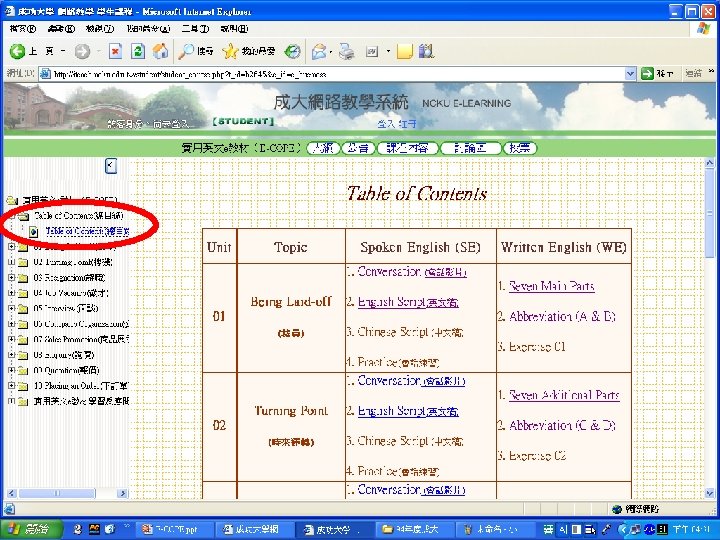Open the Mail button dropdown arrow
The width and height of the screenshot is (720, 540).
(331, 51)
